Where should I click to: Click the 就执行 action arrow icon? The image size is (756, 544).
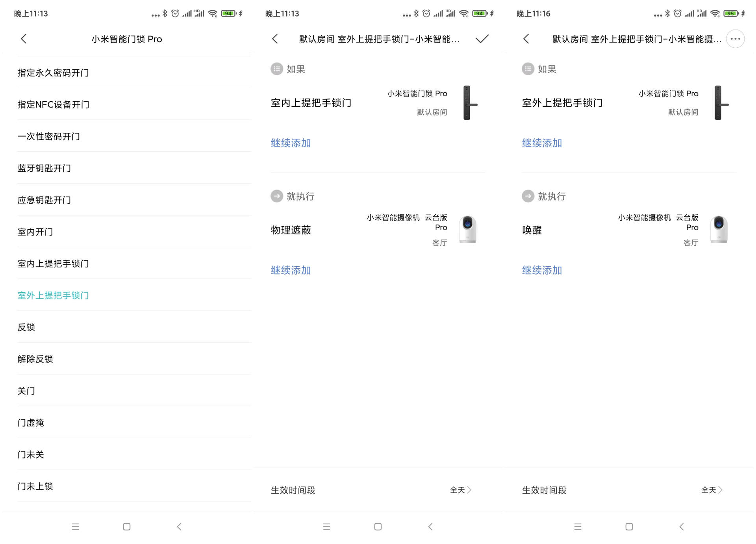click(277, 196)
